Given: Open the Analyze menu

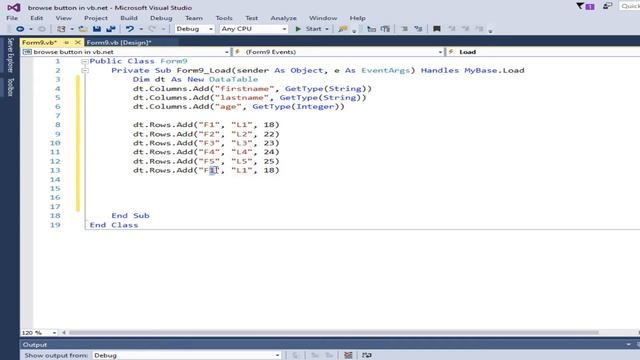Looking at the screenshot, I should pos(283,18).
